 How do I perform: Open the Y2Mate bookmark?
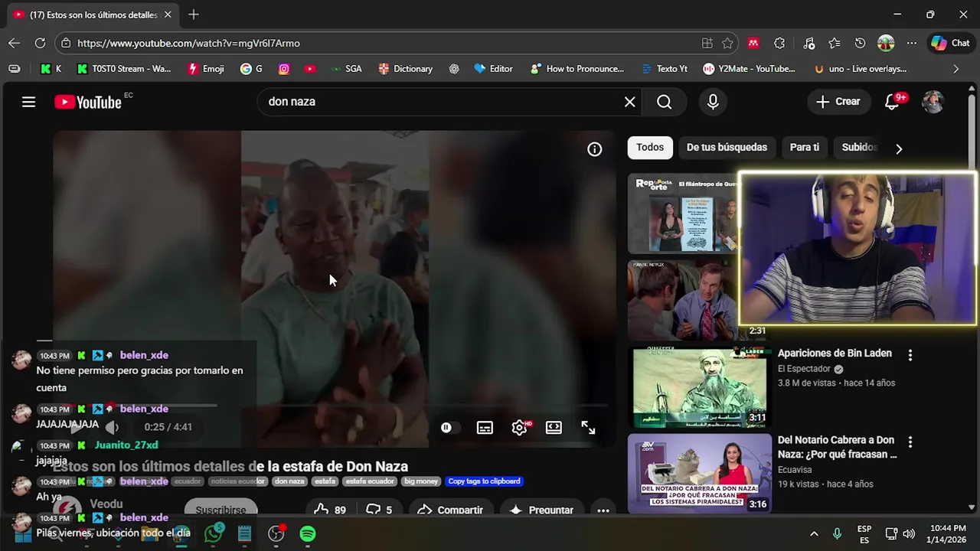point(749,69)
